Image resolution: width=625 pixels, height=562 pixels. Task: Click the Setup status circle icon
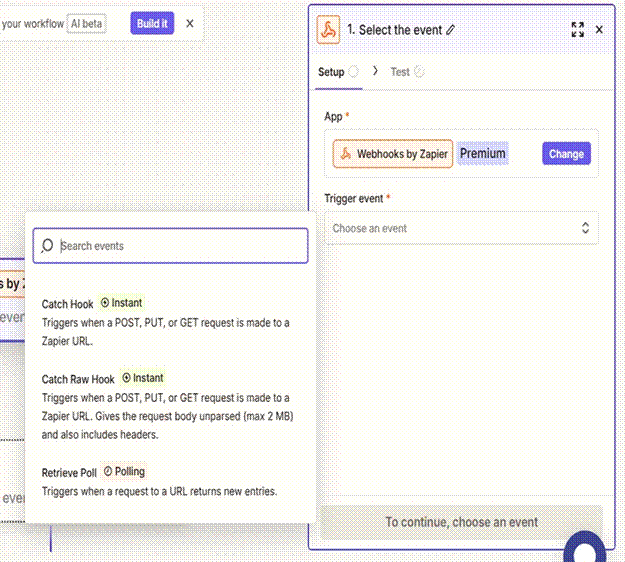(x=353, y=72)
